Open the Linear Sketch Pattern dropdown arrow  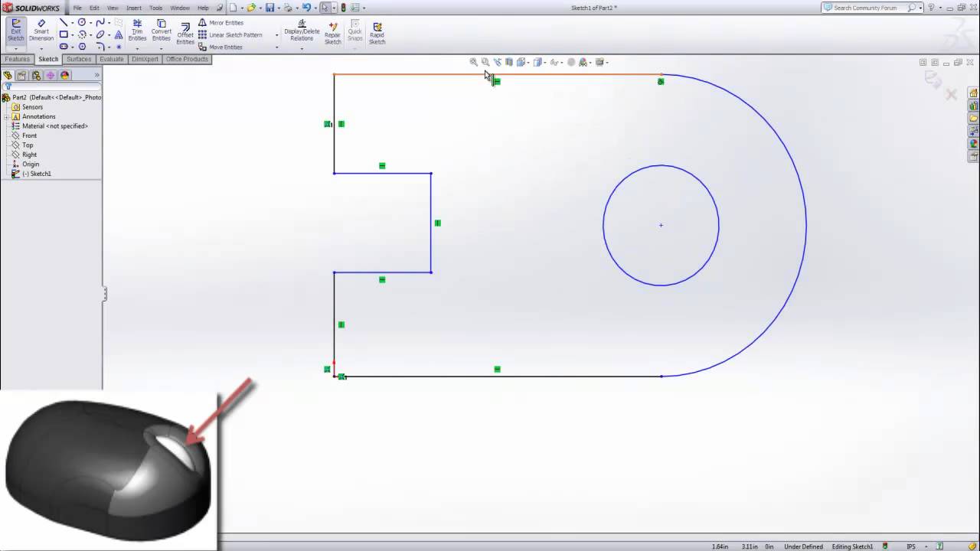276,34
